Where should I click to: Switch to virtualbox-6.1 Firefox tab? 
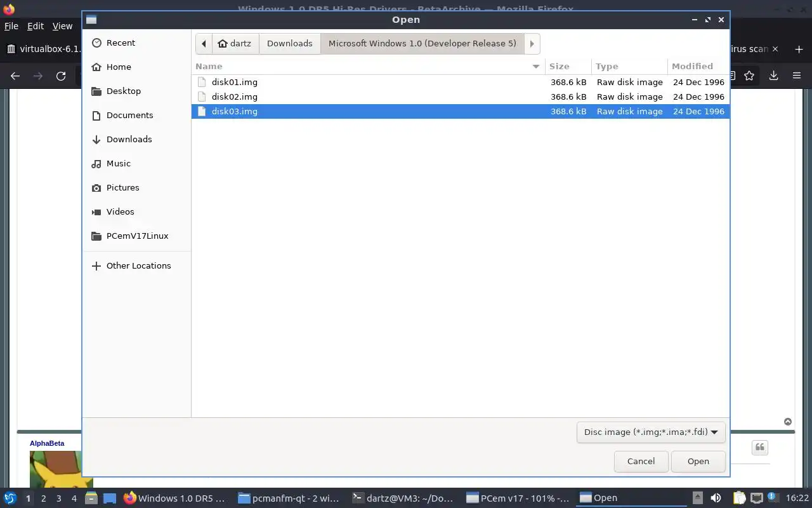point(43,49)
